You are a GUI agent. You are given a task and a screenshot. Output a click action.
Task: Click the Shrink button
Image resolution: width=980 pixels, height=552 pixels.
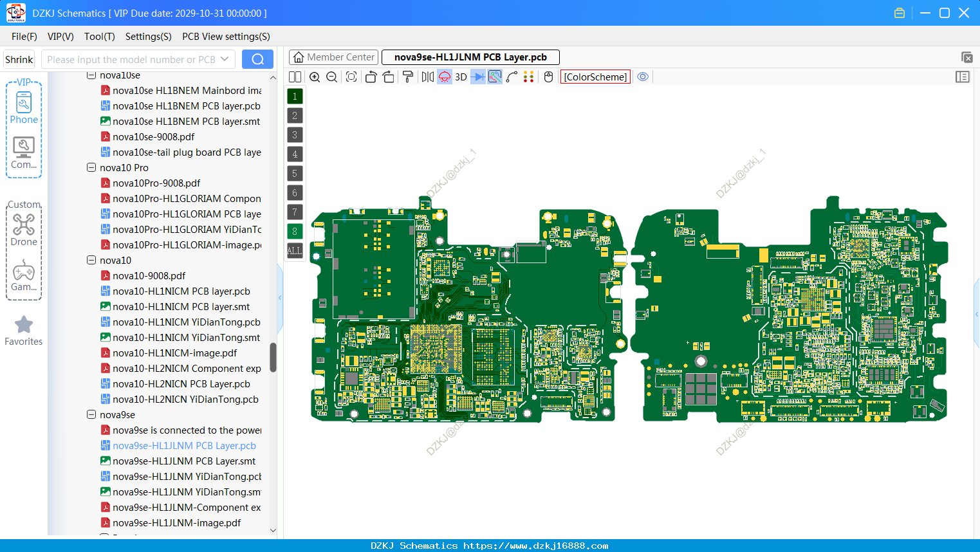click(19, 59)
